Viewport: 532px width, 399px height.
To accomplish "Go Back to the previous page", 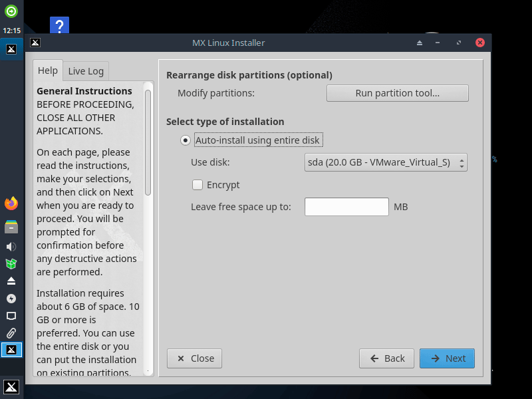I will [386, 358].
